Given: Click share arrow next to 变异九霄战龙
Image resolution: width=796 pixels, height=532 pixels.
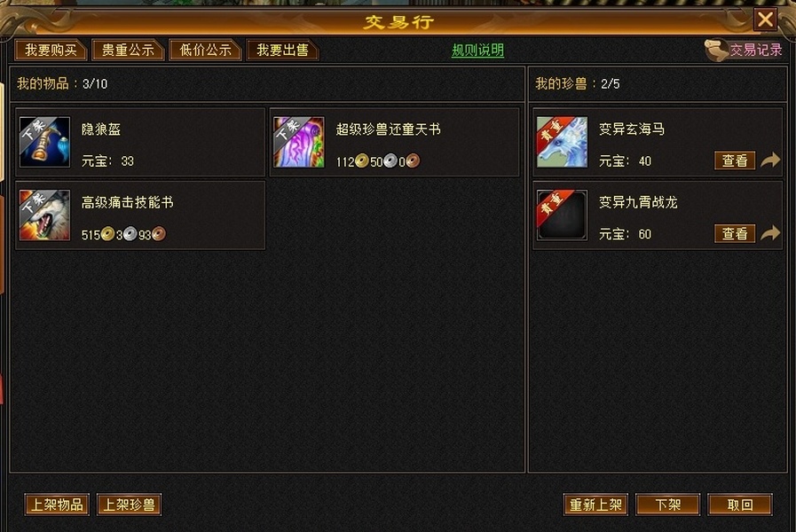Looking at the screenshot, I should pyautogui.click(x=770, y=233).
